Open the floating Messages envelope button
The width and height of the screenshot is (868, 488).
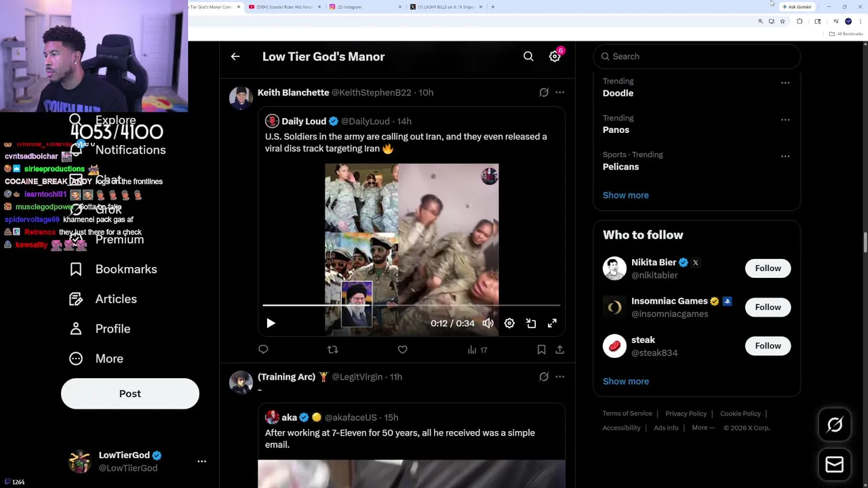pos(835,464)
